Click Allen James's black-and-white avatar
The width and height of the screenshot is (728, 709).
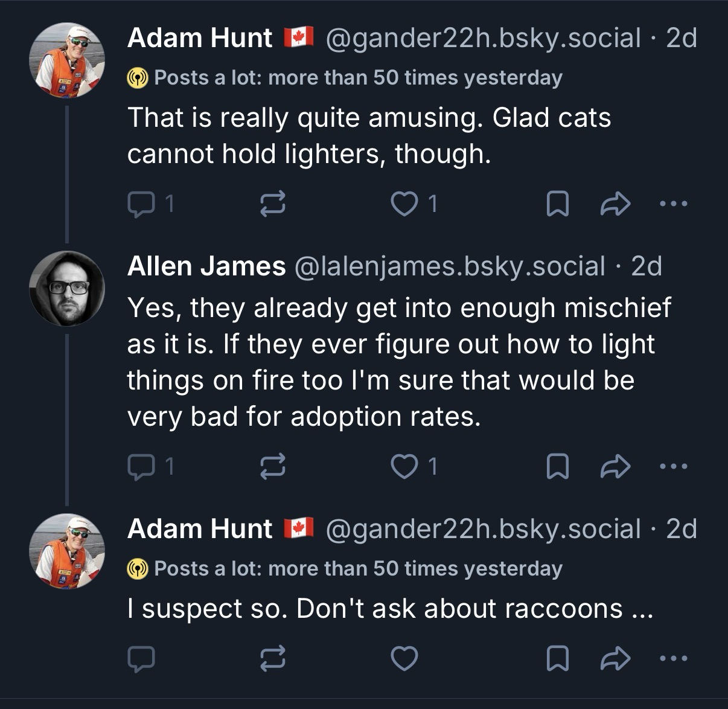67,288
